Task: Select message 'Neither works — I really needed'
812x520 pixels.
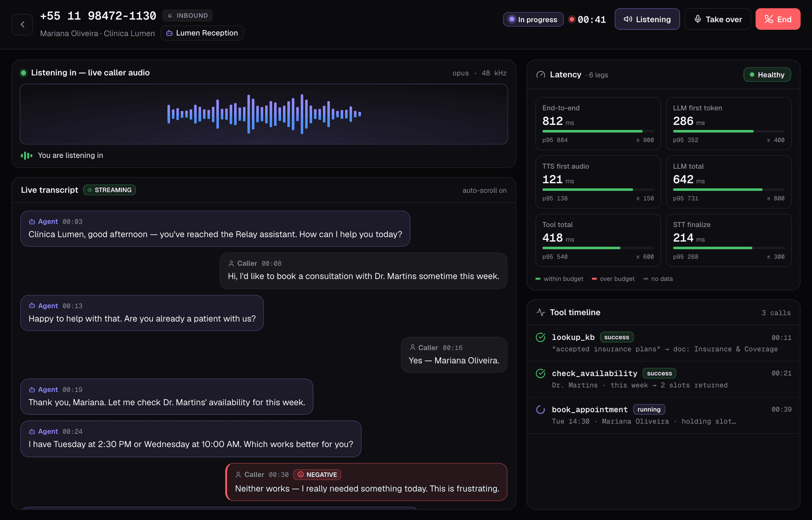Action: tap(366, 482)
